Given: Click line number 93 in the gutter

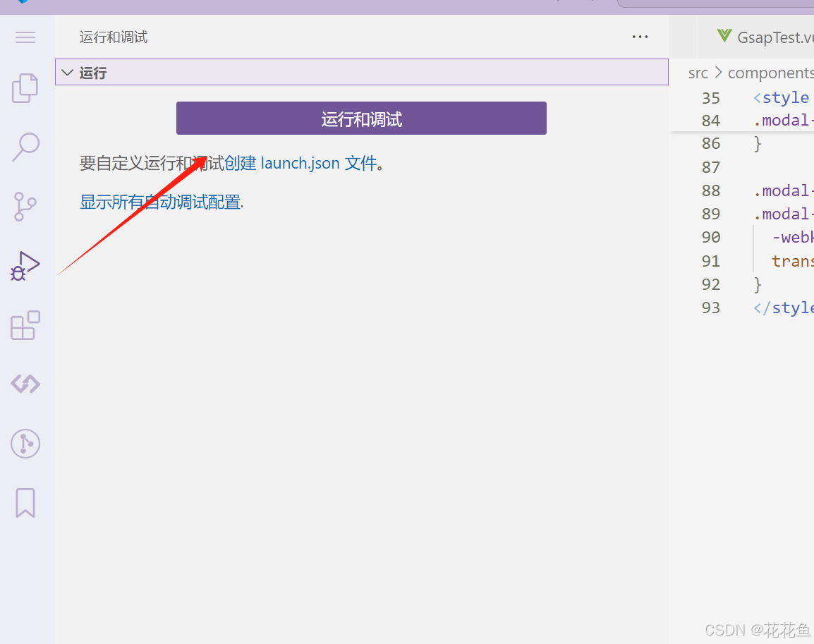Looking at the screenshot, I should (711, 308).
